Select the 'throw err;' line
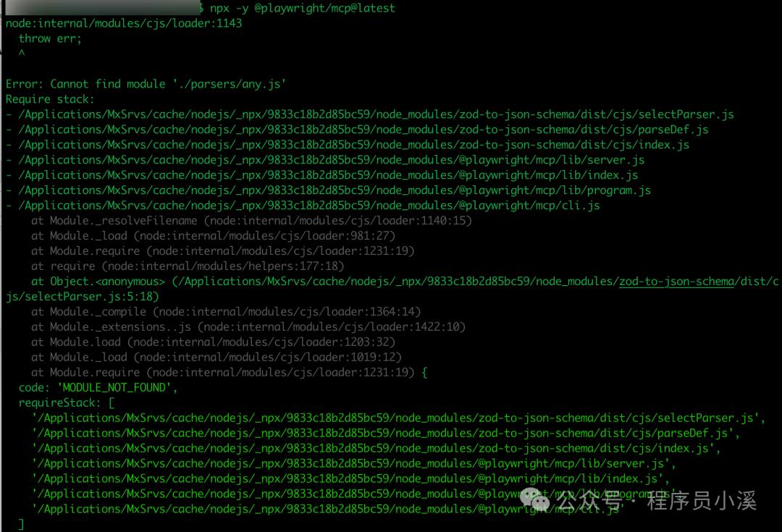This screenshot has height=532, width=782. (x=50, y=38)
